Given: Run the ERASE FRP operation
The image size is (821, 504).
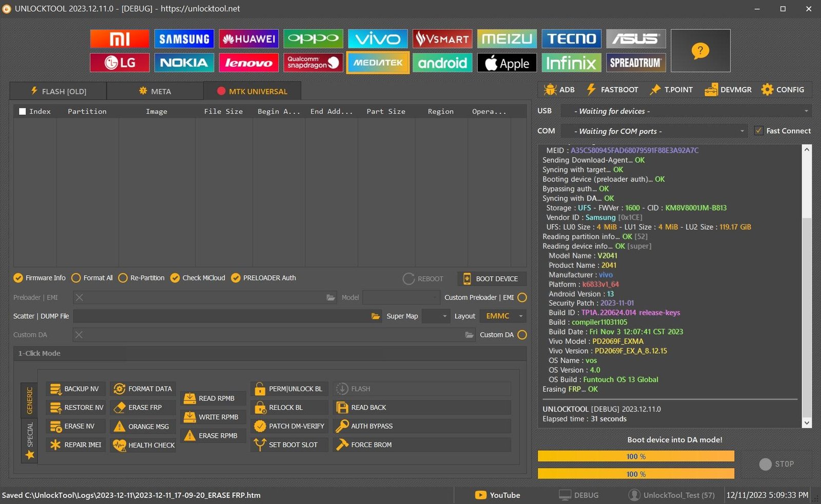Looking at the screenshot, I should pyautogui.click(x=143, y=408).
